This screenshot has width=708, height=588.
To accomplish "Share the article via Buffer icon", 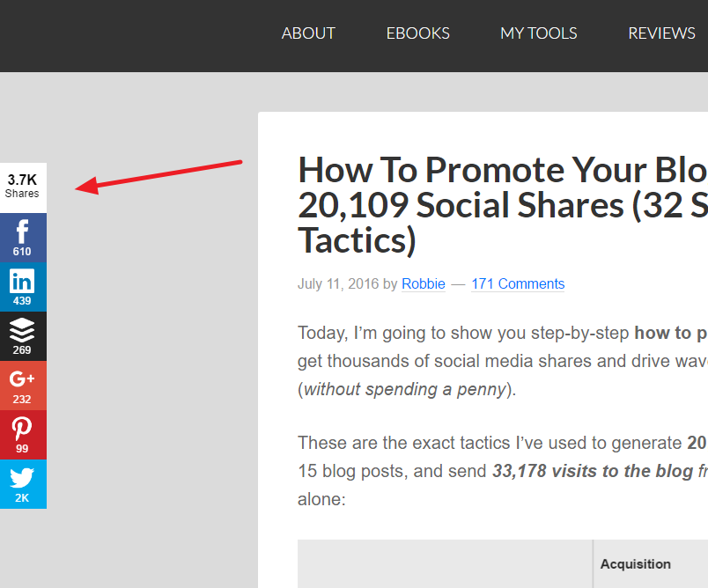I will [22, 336].
